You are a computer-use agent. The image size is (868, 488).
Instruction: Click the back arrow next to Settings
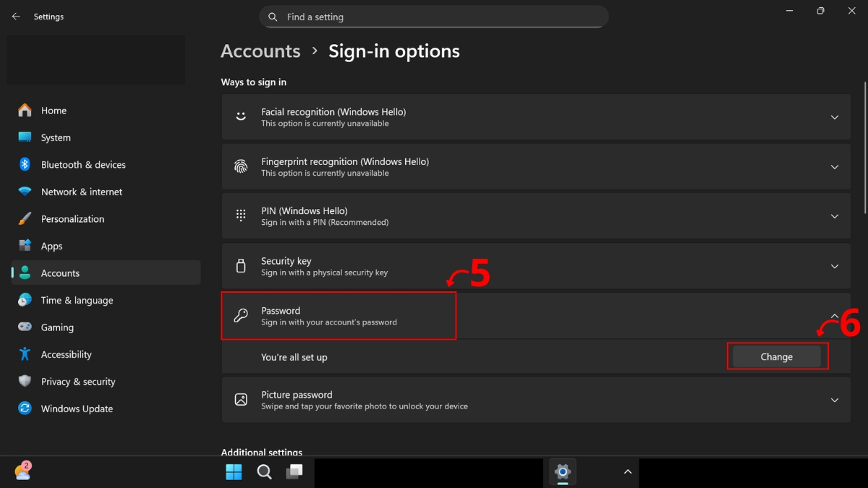(16, 16)
